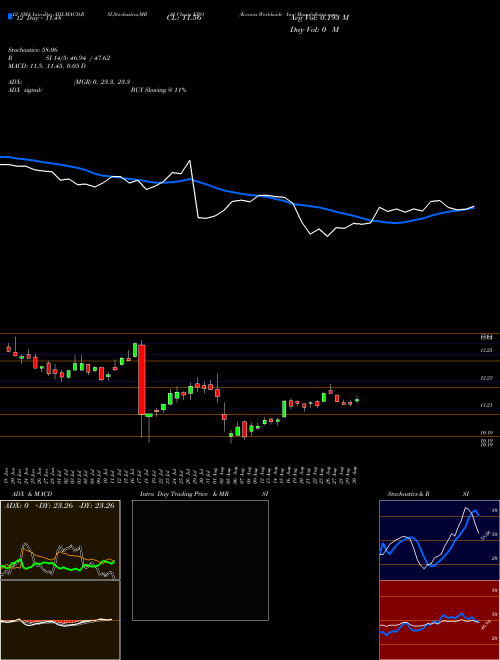Click the '12 Day = 11.48' SMA label
Image resolution: width=500 pixels, height=660 pixels.
(38, 18)
